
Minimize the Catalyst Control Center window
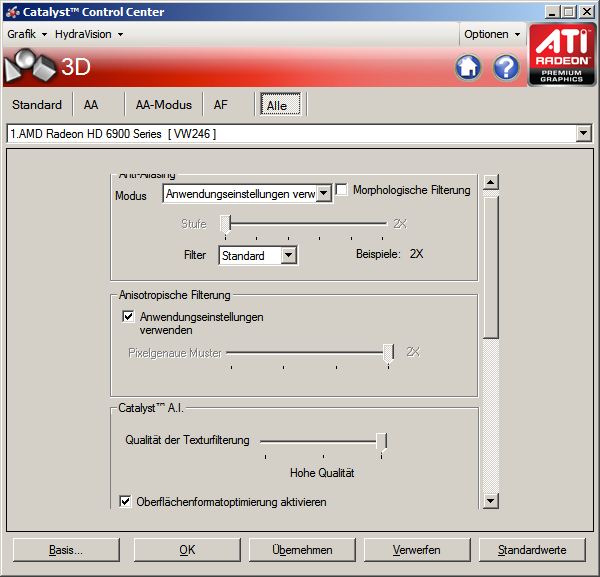552,12
